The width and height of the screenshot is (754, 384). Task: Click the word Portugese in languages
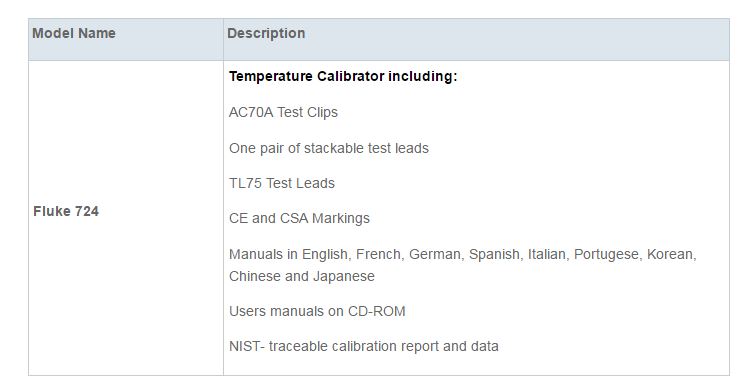coord(608,254)
